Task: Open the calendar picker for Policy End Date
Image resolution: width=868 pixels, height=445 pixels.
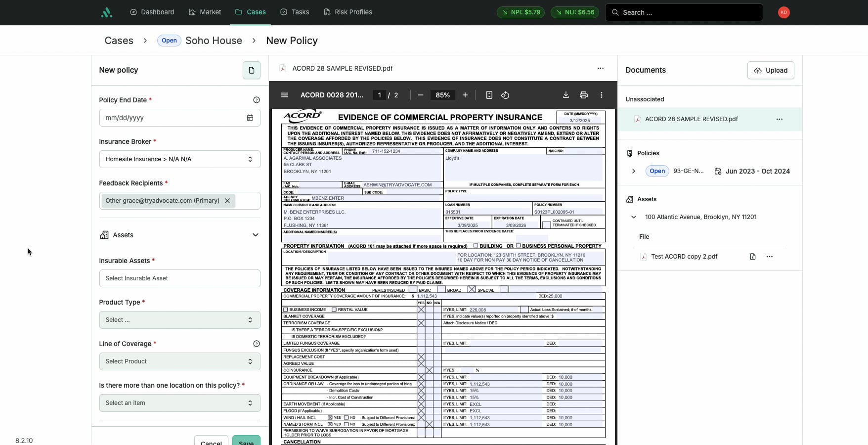Action: tap(250, 118)
